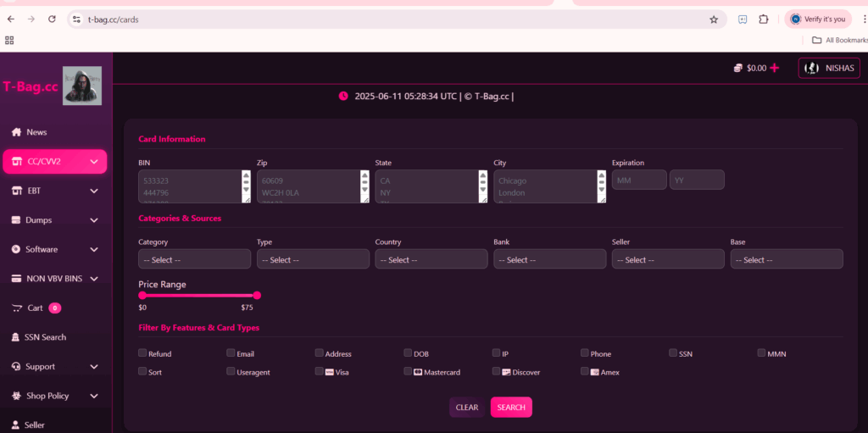Screen dimensions: 868x433
Task: Collapse the CC/CVV2 chevron
Action: coord(94,162)
